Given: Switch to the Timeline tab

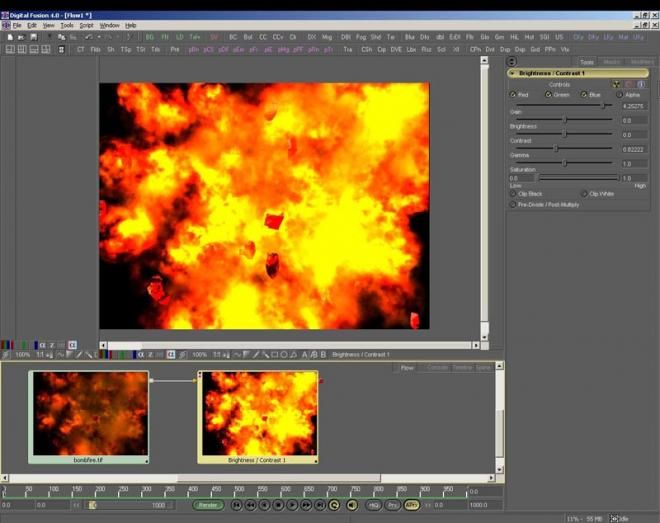Looking at the screenshot, I should tap(462, 368).
